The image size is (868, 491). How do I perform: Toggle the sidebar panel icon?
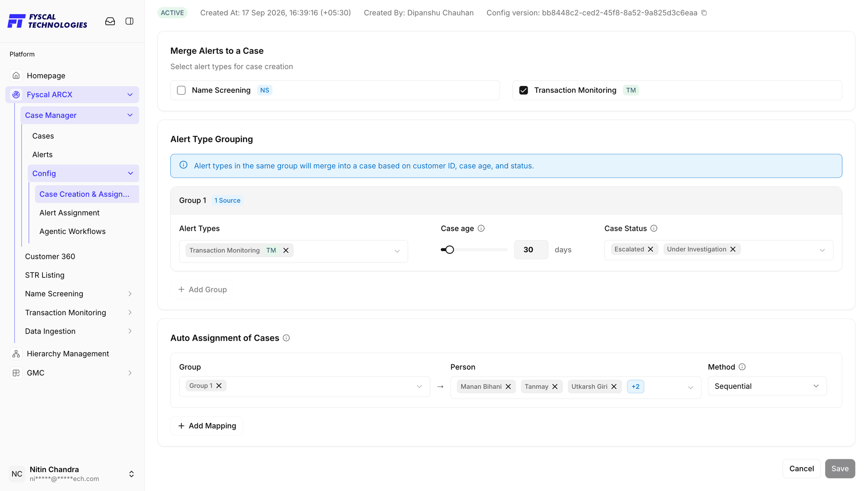(x=129, y=21)
